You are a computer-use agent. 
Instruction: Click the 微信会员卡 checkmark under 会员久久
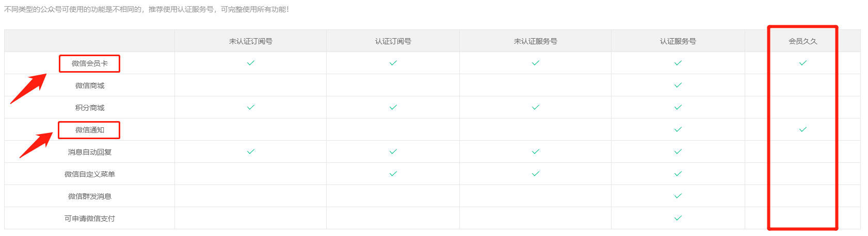[x=802, y=63]
